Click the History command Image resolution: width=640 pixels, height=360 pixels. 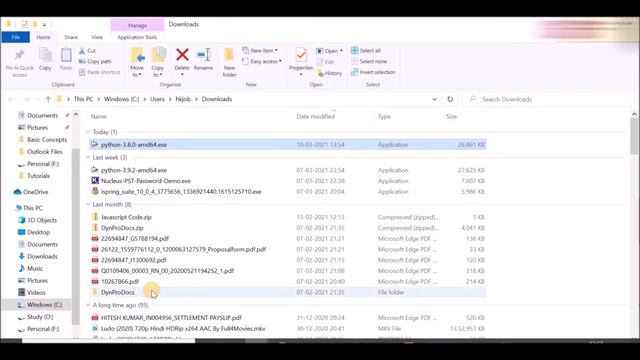click(329, 73)
